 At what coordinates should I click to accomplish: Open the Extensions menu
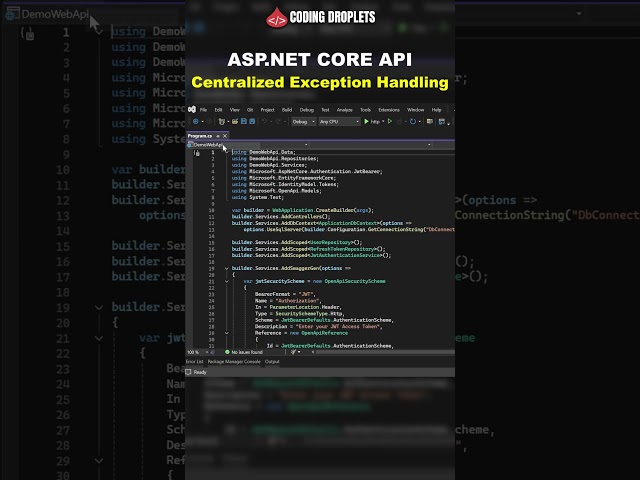[389, 110]
